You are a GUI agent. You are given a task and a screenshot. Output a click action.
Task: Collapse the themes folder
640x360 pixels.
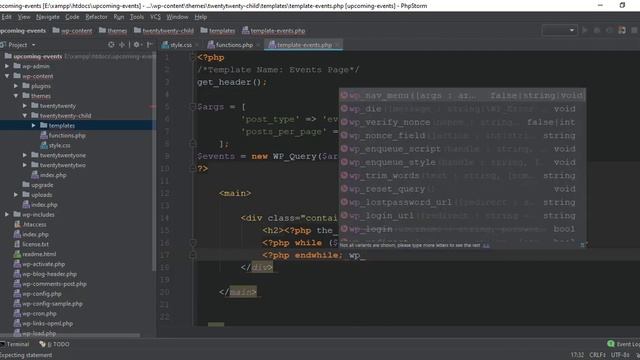tap(16, 96)
